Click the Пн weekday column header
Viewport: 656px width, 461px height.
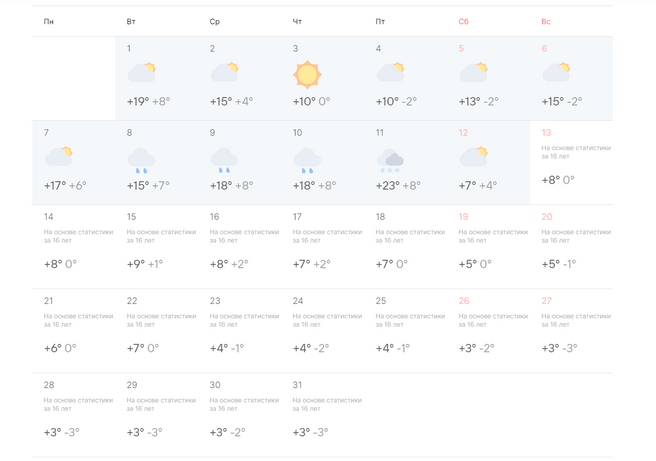(x=49, y=22)
